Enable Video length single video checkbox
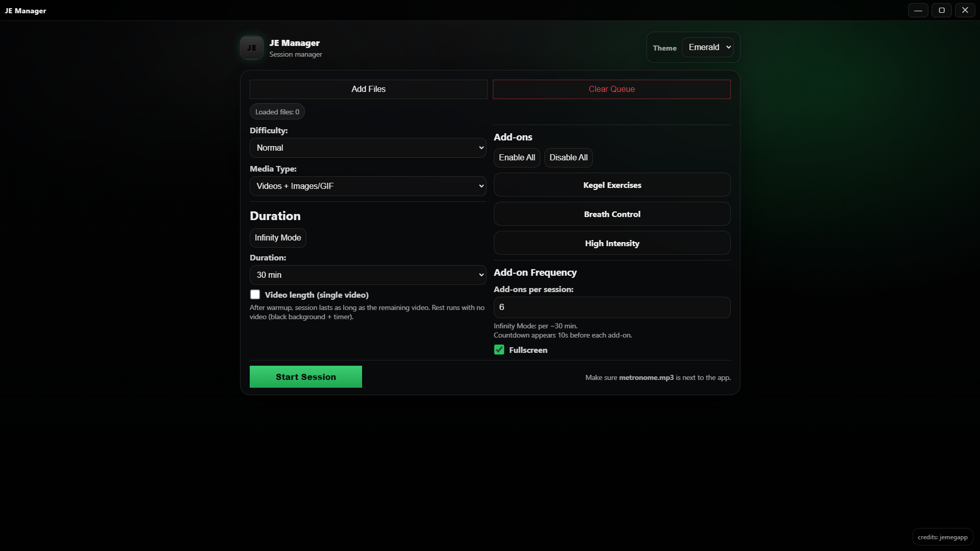Viewport: 980px width, 551px height. 255,295
